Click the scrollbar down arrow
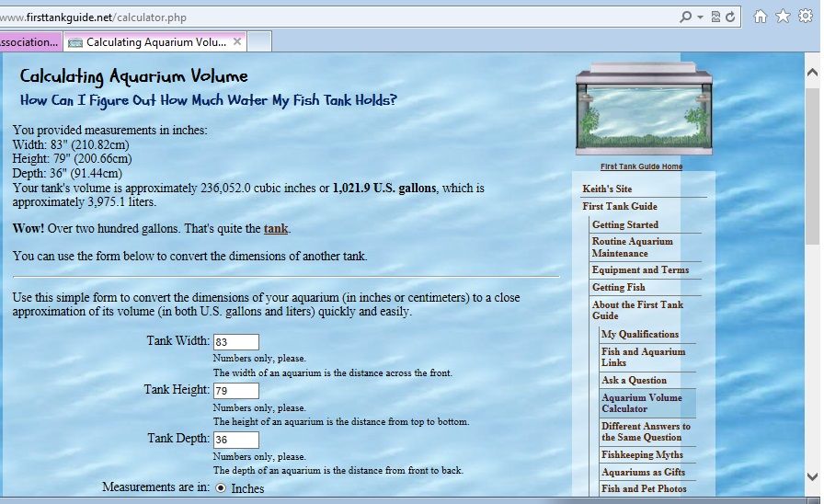824x504 pixels. (x=812, y=476)
